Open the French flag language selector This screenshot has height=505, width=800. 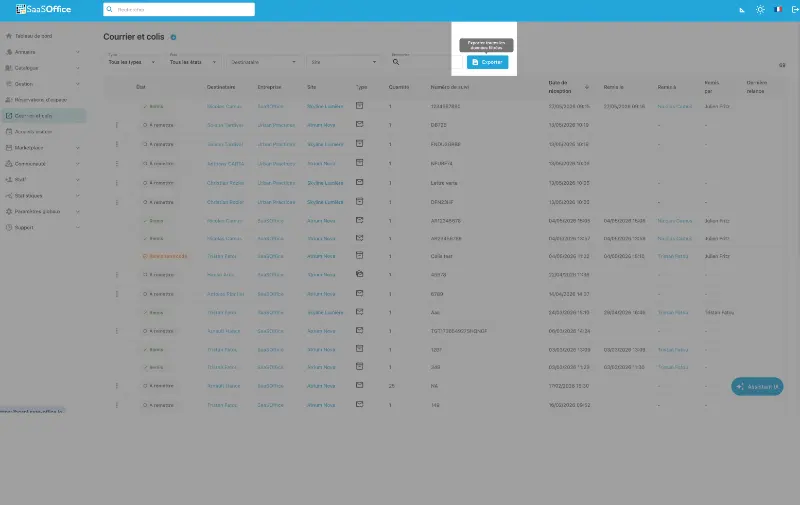click(778, 10)
